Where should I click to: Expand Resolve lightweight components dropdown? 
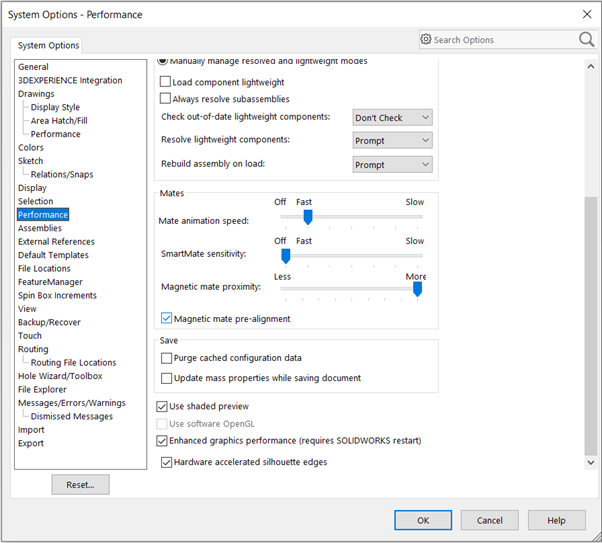(x=392, y=141)
